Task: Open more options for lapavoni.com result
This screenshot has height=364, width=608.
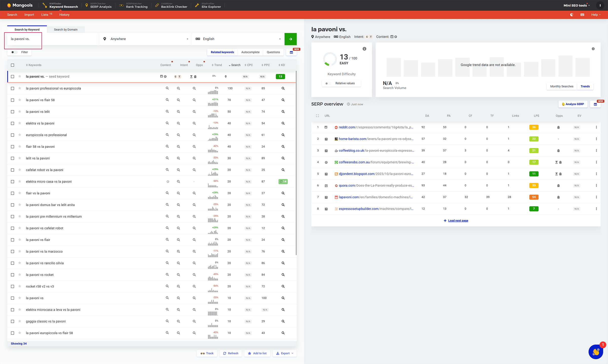Action: [596, 197]
